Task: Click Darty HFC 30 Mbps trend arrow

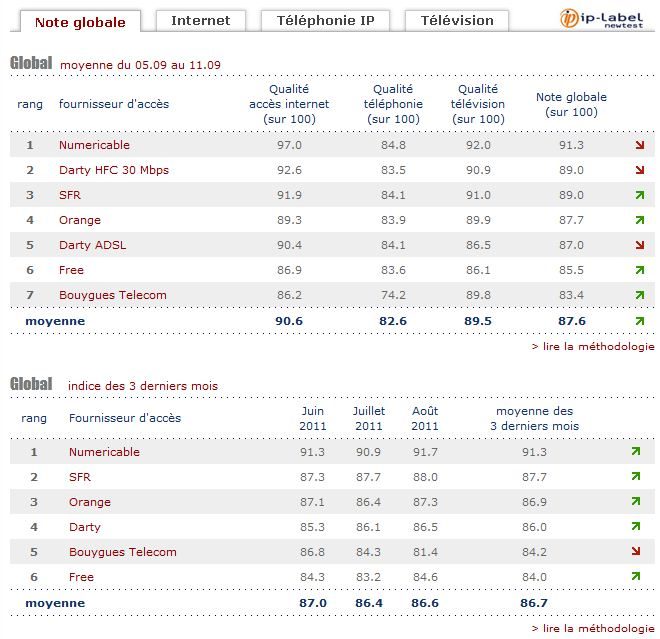Action: 639,170
